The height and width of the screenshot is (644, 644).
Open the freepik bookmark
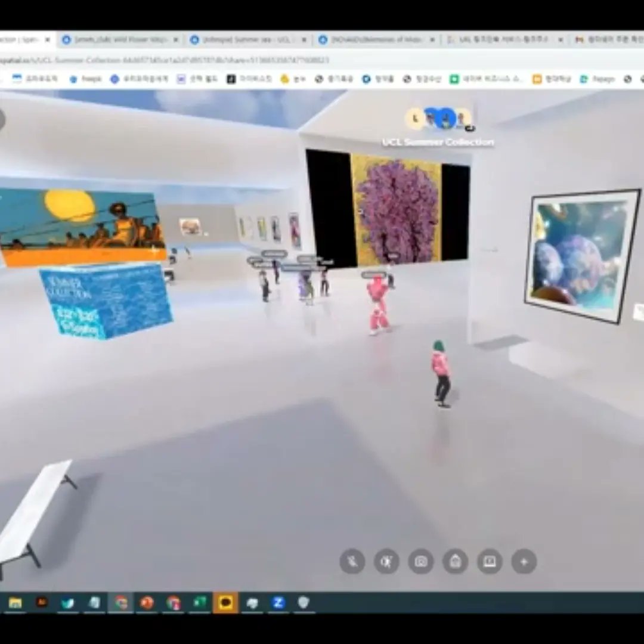[85, 79]
